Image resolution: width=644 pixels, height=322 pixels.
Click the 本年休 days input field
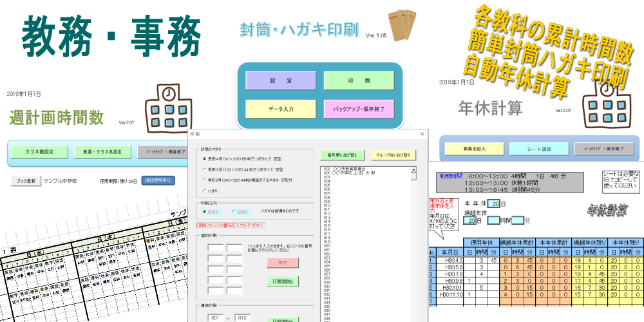coord(493,204)
